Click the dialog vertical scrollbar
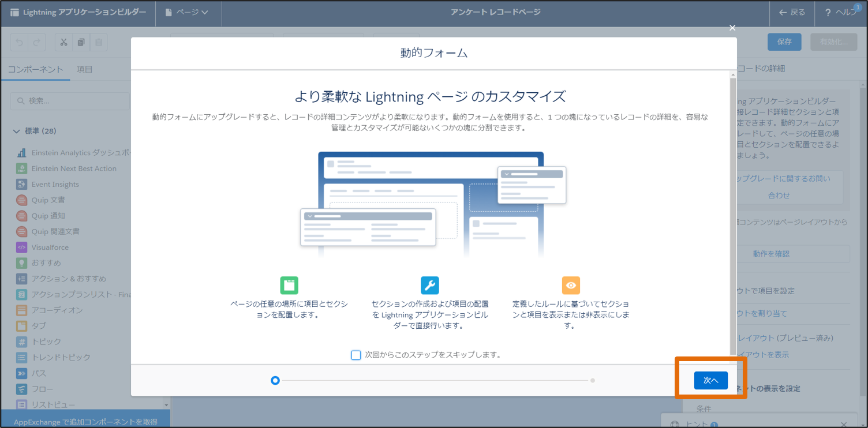Viewport: 868px width, 428px height. [733, 216]
